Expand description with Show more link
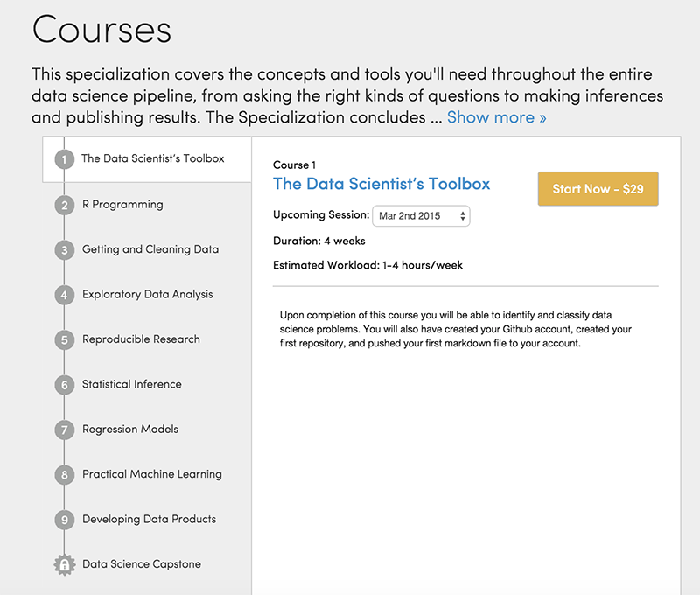The width and height of the screenshot is (700, 595). (496, 117)
